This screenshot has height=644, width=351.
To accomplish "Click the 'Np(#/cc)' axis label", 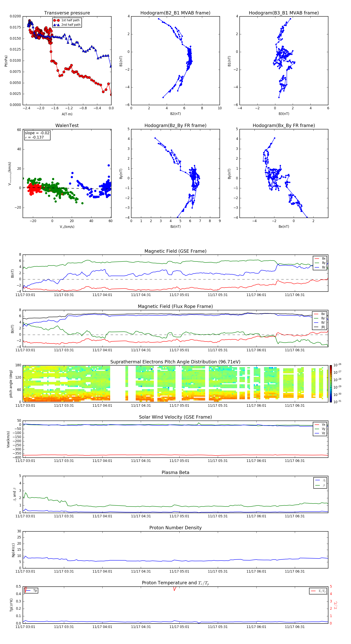I will click(13, 550).
